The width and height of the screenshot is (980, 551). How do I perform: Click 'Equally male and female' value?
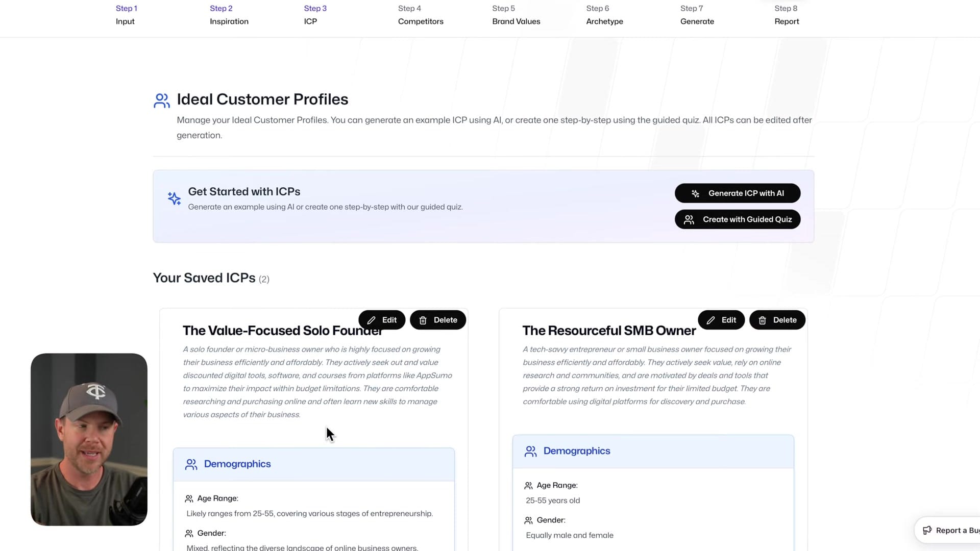point(570,535)
